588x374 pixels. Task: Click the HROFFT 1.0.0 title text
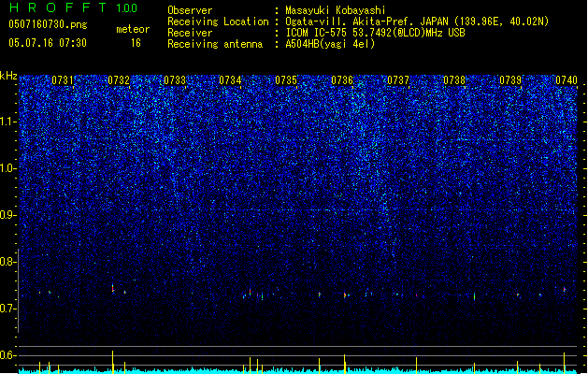pyautogui.click(x=74, y=7)
